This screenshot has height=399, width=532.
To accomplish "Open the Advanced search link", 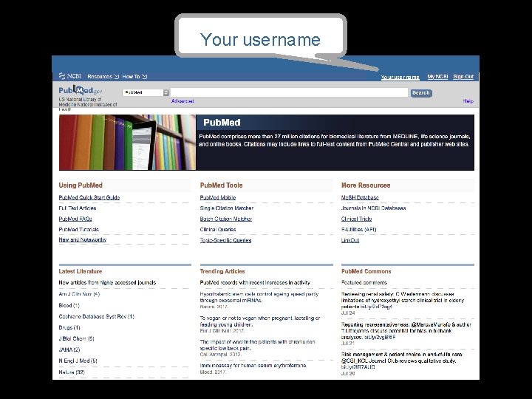I will [183, 101].
